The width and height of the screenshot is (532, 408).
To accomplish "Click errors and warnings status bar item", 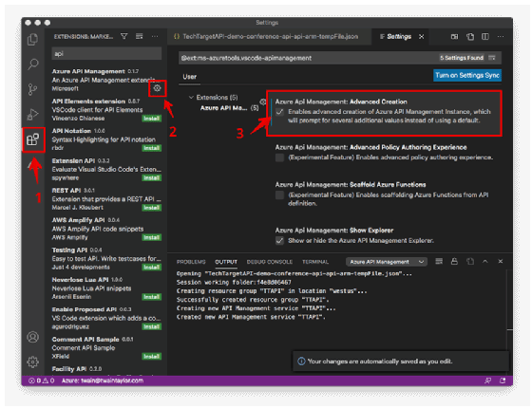I will point(41,380).
